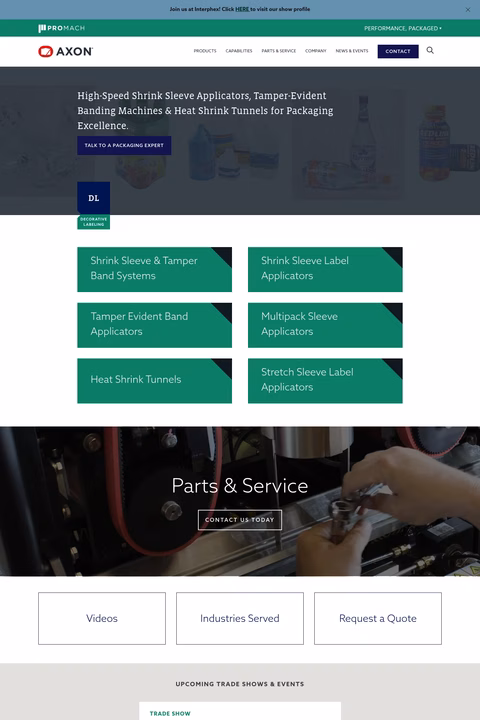
Task: Click Talk to a Packaging Expert
Action: (x=124, y=145)
